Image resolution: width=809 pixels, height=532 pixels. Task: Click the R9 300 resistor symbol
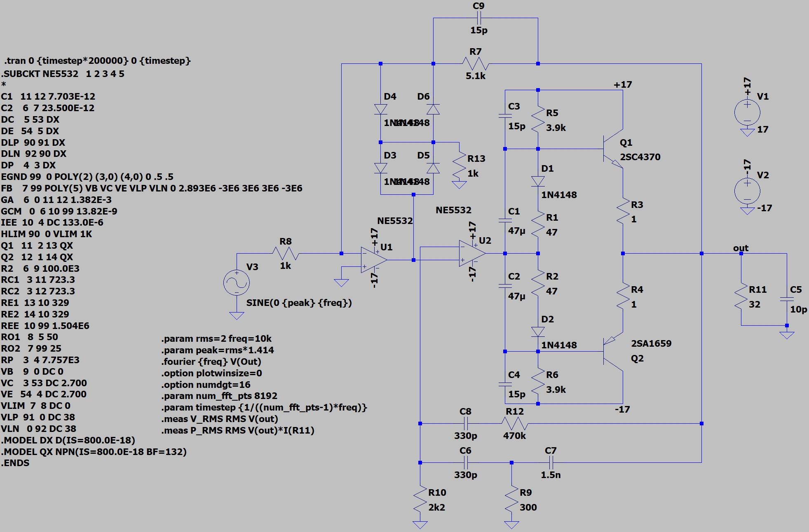click(511, 499)
